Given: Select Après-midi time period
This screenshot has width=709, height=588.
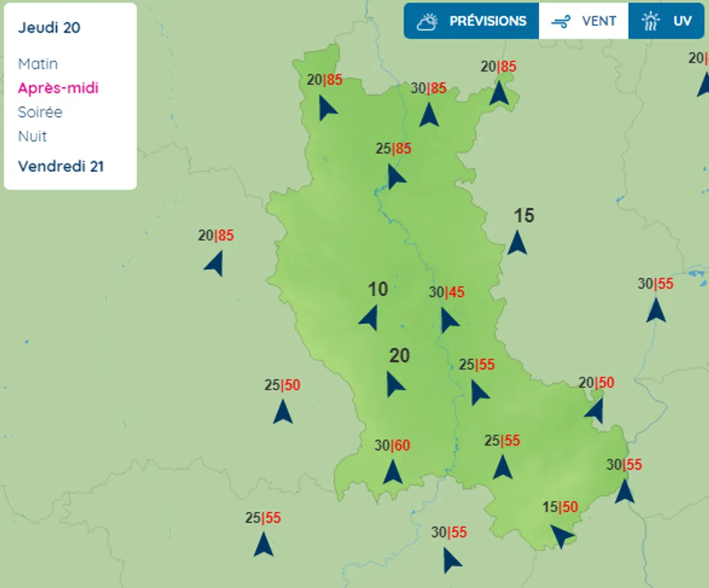Looking at the screenshot, I should [58, 88].
